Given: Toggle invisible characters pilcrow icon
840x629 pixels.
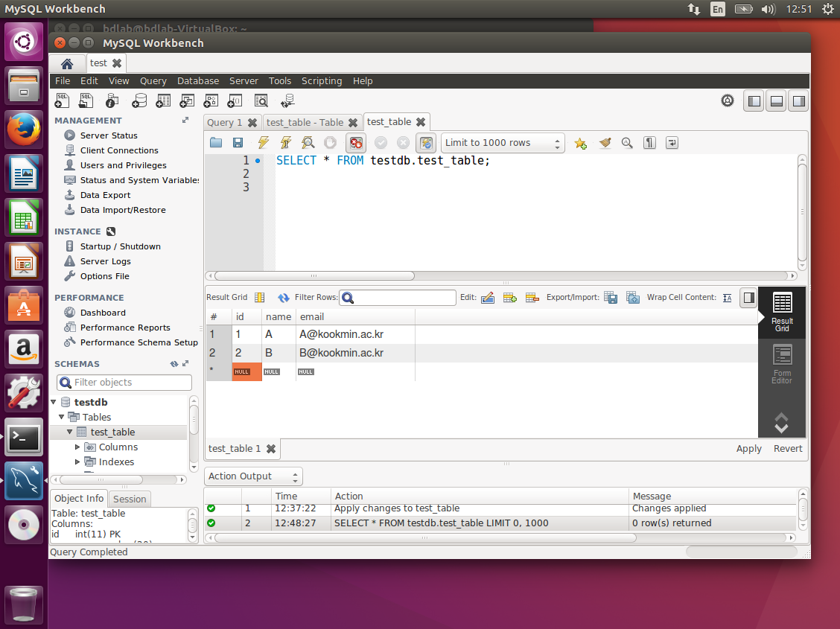Looking at the screenshot, I should (x=649, y=142).
